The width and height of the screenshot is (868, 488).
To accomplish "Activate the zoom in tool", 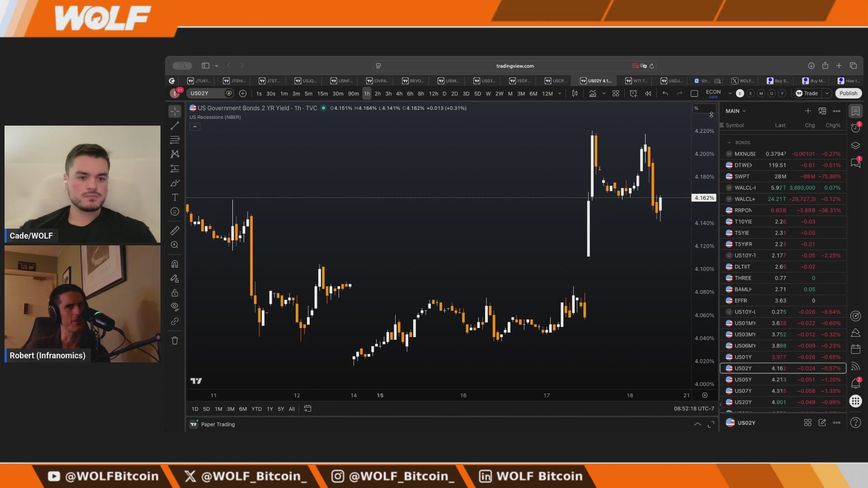I will click(x=175, y=245).
